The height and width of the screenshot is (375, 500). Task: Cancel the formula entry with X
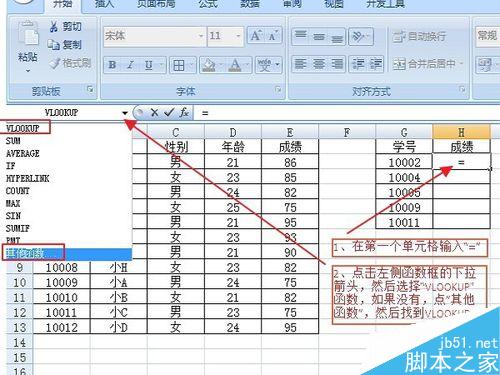154,113
